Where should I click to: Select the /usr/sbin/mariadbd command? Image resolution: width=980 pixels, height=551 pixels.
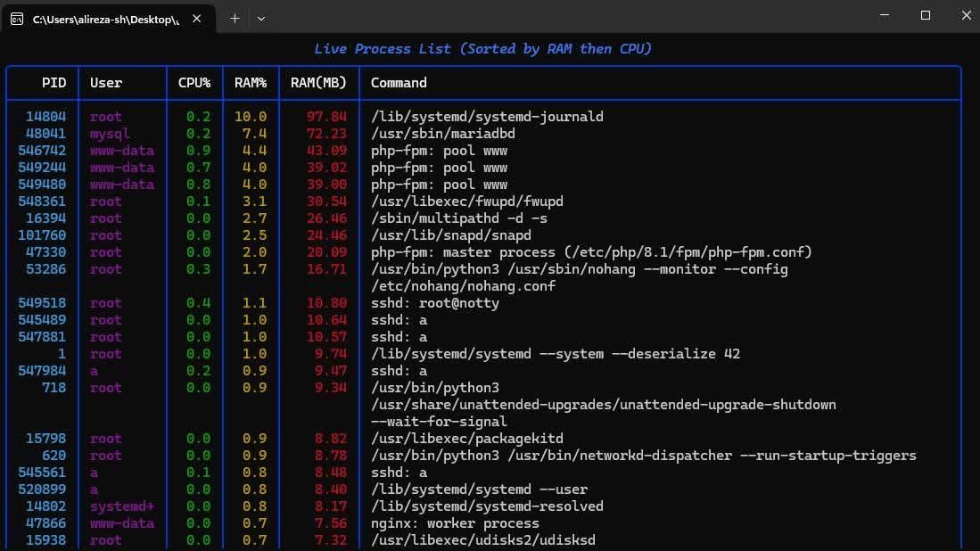(443, 134)
